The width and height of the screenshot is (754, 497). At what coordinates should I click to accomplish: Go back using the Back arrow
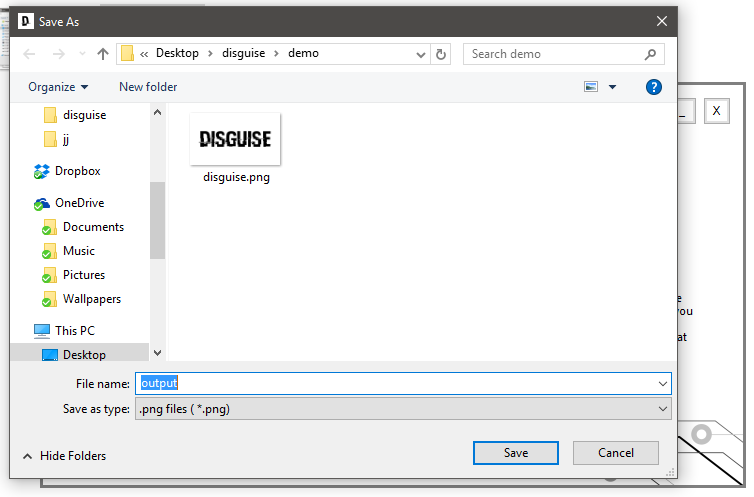pyautogui.click(x=29, y=54)
